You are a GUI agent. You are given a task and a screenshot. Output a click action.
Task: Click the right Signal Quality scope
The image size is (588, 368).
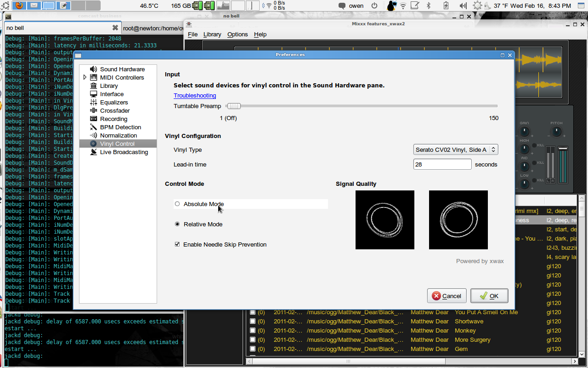pyautogui.click(x=458, y=220)
